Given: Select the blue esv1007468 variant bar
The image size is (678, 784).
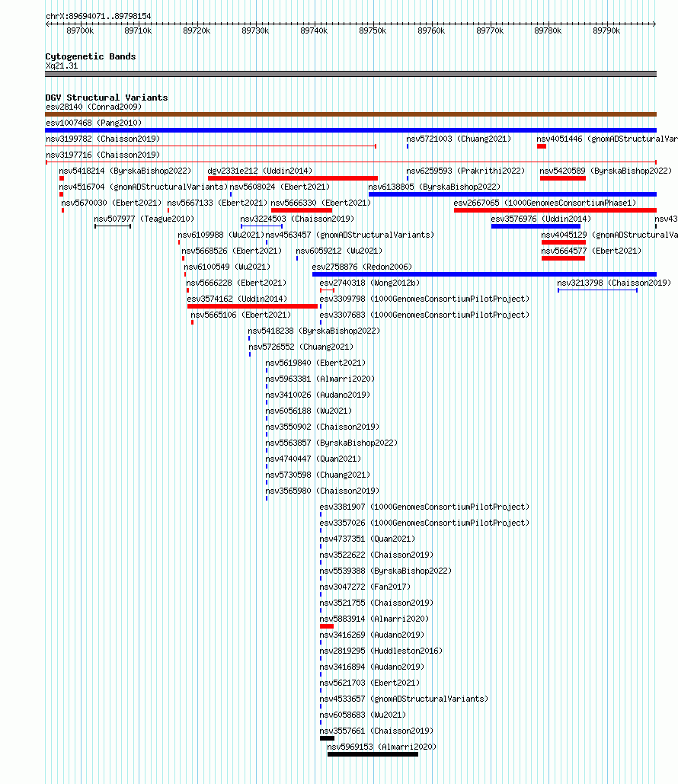Looking at the screenshot, I should click(350, 130).
